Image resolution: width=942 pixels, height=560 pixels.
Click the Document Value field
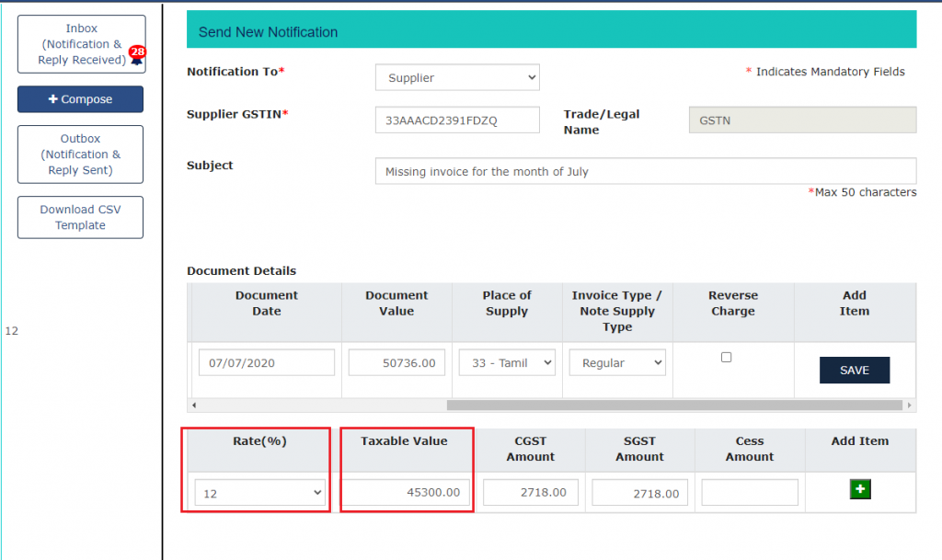[x=396, y=362]
